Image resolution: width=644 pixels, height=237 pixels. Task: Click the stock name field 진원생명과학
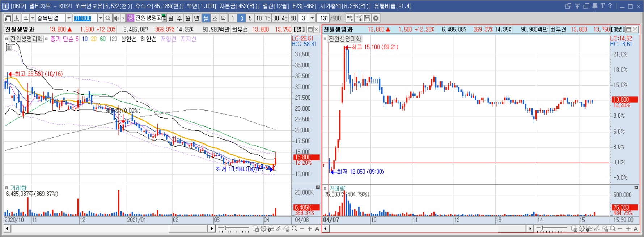point(150,18)
